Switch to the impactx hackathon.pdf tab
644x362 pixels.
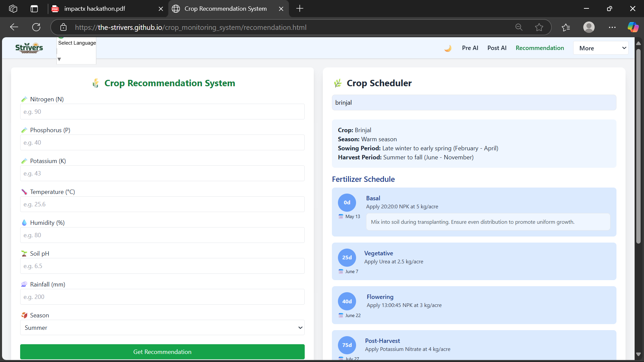coord(95,8)
